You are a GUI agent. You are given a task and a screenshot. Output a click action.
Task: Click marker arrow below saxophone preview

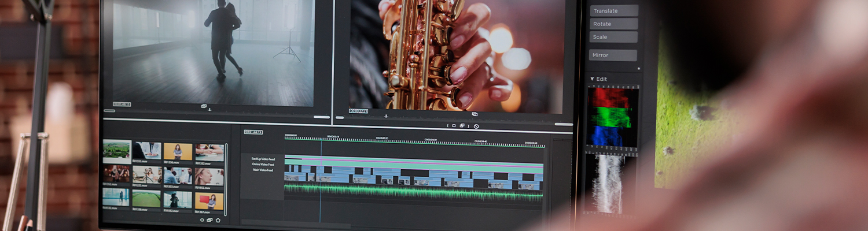click(386, 116)
